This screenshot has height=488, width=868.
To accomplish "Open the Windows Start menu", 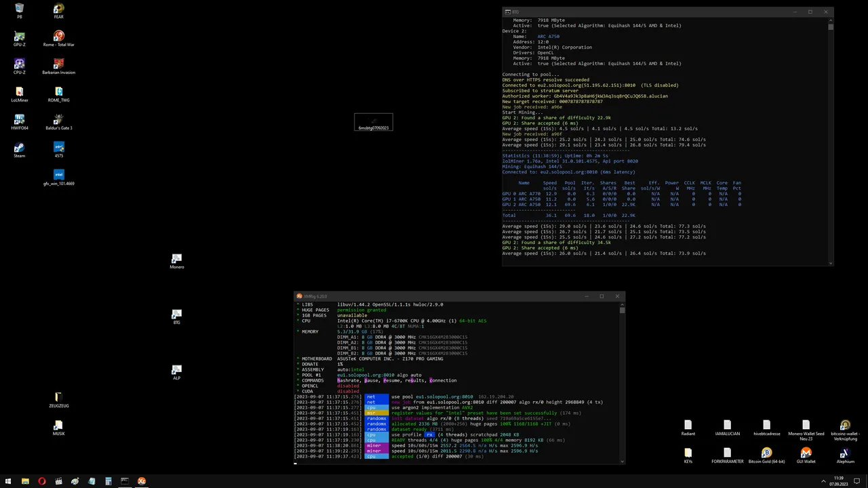I will click(8, 481).
